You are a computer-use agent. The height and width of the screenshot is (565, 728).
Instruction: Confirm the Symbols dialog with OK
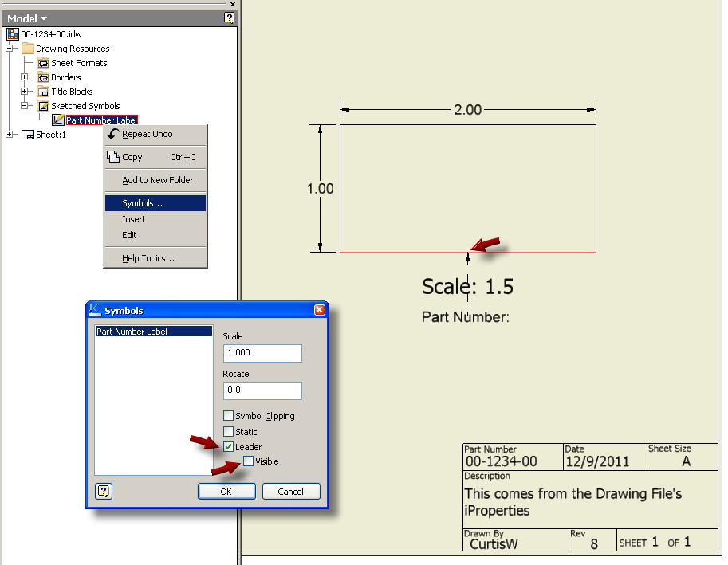pyautogui.click(x=226, y=492)
